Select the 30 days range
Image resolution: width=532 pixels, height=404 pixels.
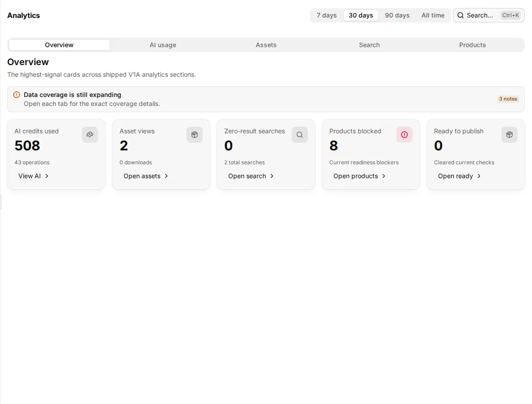[361, 15]
